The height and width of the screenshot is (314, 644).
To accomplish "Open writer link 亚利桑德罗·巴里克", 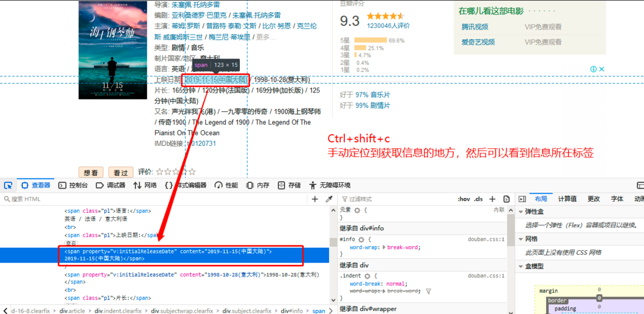I will [200, 15].
